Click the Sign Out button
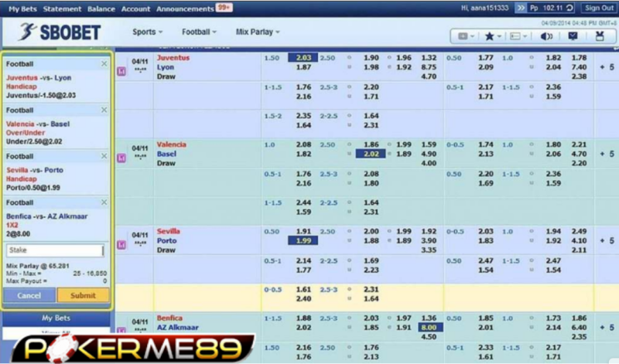The image size is (619, 364). (x=599, y=8)
